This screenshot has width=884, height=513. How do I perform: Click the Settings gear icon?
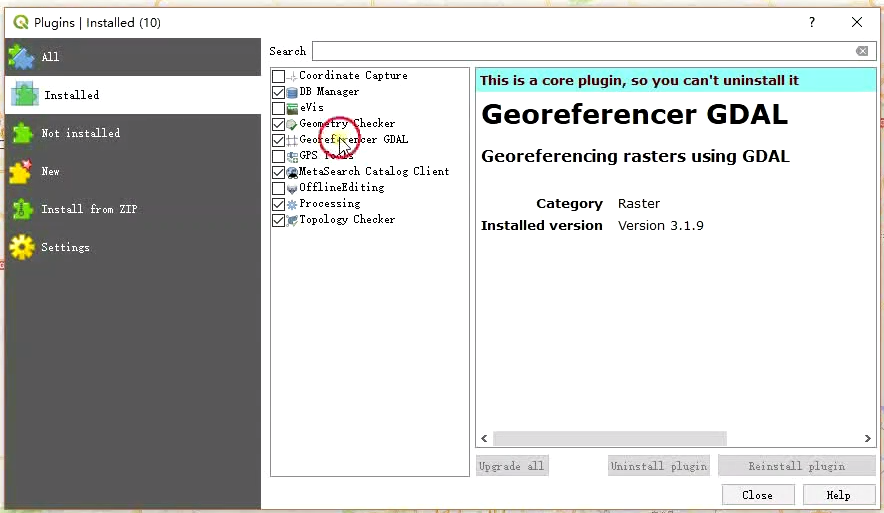[x=22, y=247]
